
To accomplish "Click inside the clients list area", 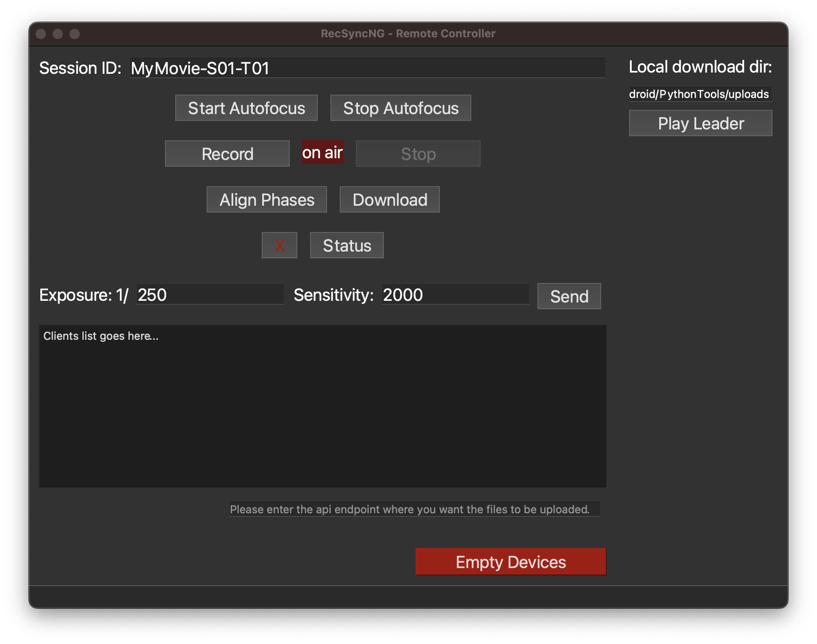I will pos(322,406).
